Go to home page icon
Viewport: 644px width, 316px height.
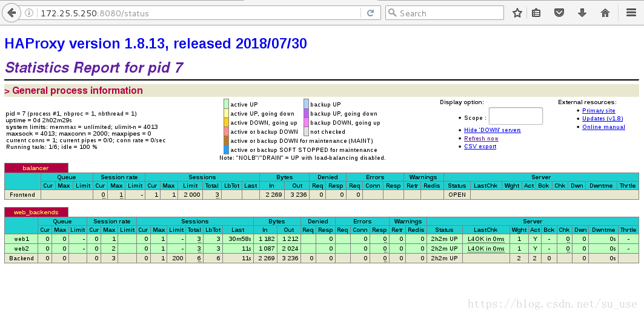[605, 13]
